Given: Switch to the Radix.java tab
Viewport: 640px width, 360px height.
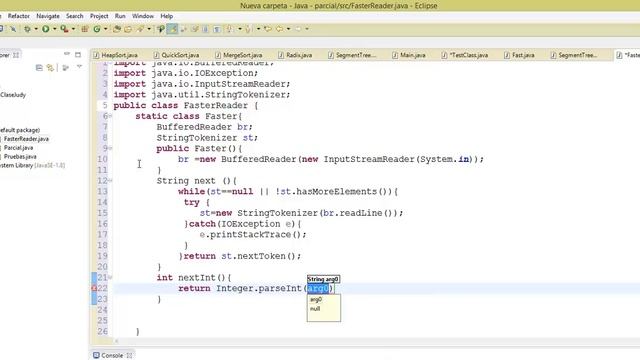Looking at the screenshot, I should (x=296, y=55).
